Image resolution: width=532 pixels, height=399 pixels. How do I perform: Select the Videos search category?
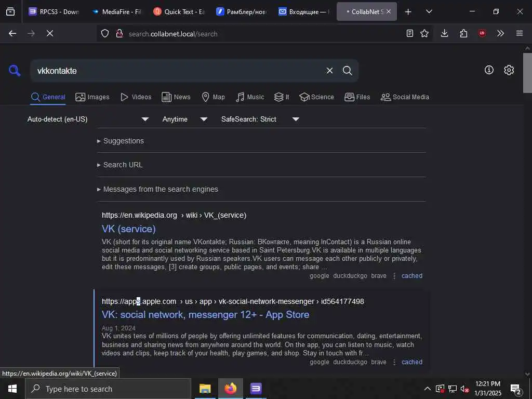tap(136, 97)
